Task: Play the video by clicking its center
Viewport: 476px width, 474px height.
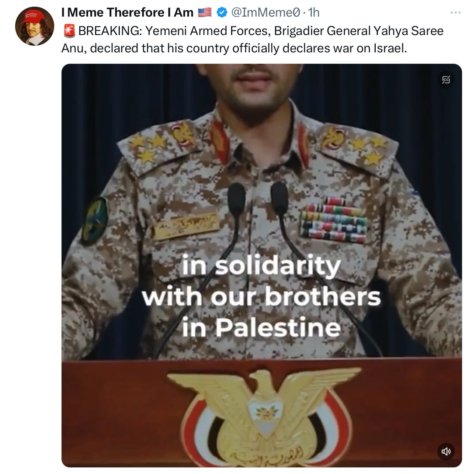Action: (261, 266)
